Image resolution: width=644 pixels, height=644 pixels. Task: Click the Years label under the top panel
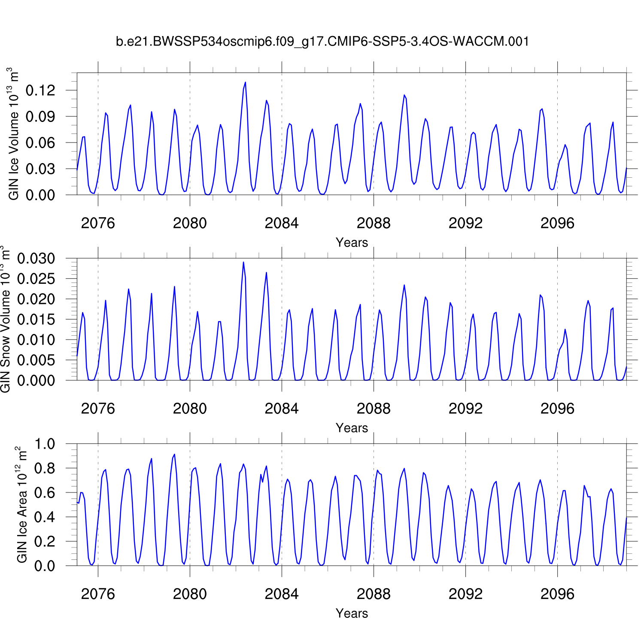click(352, 243)
